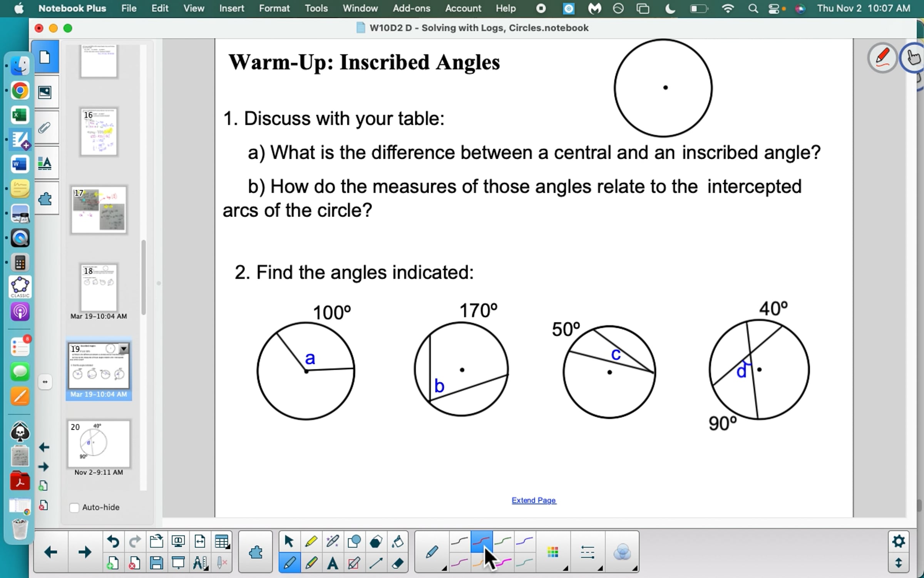The width and height of the screenshot is (924, 578).
Task: Pick the Magic Pen tool
Action: click(x=333, y=541)
